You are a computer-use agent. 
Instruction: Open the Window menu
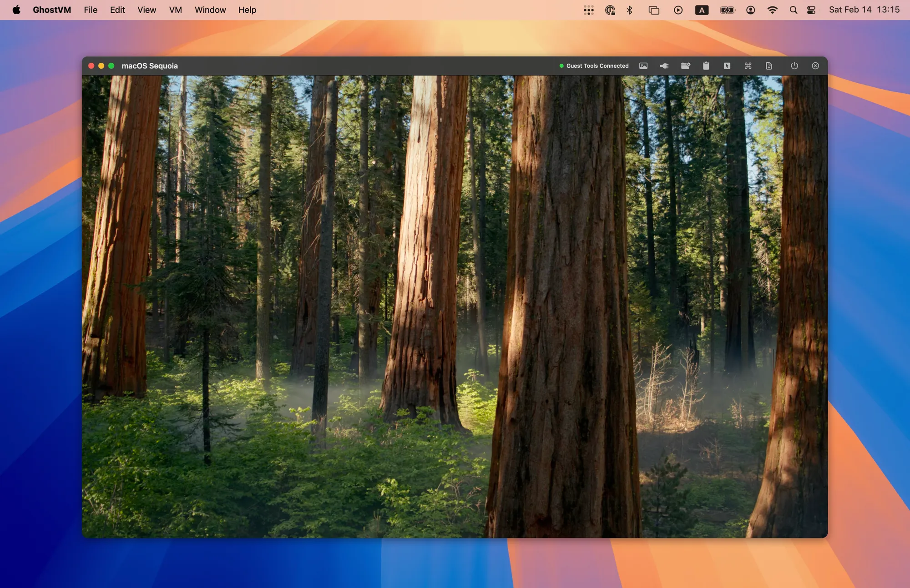tap(210, 10)
